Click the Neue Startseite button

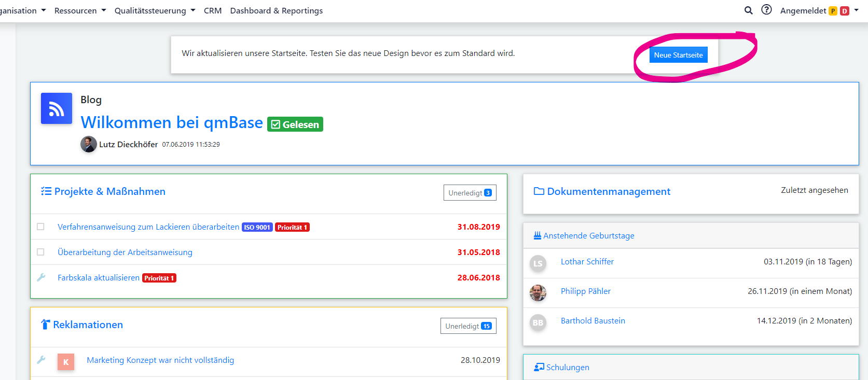(679, 55)
